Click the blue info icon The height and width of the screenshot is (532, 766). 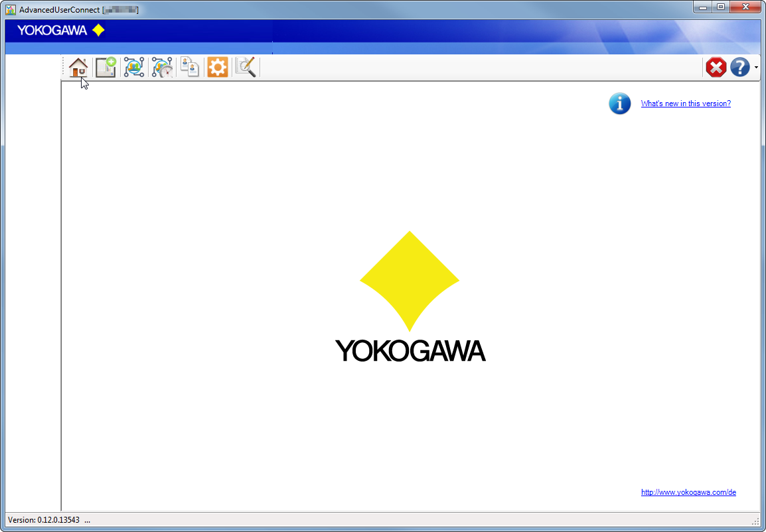pos(619,103)
